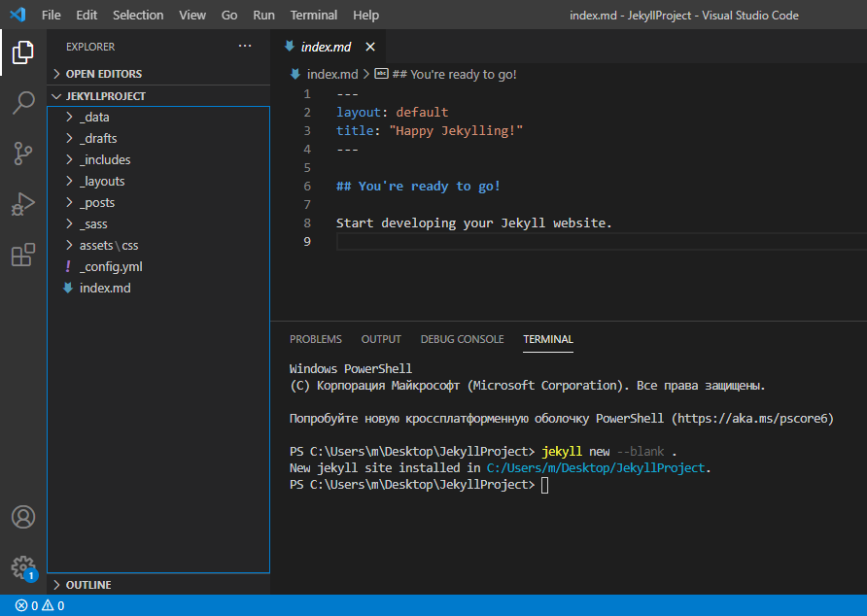Switch to the DEBUG CONSOLE tab
Image resolution: width=867 pixels, height=616 pixels.
click(x=462, y=339)
